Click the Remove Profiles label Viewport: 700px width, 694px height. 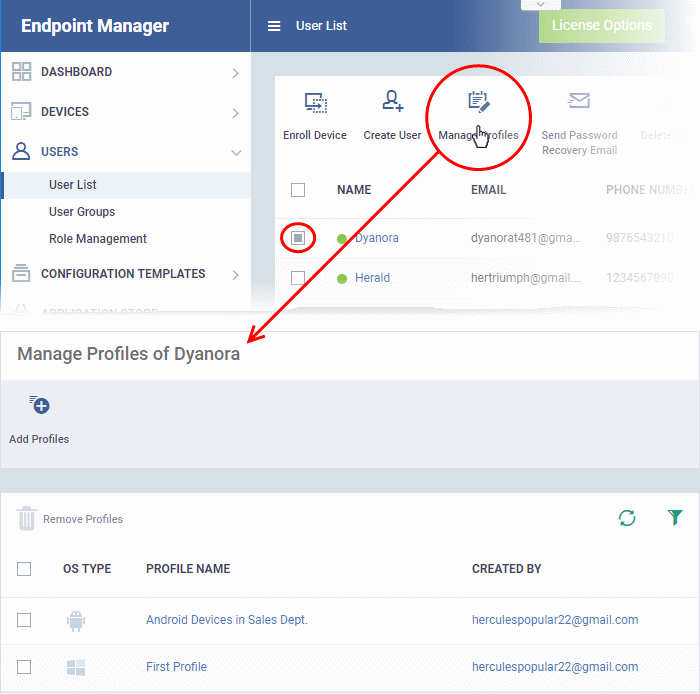83,519
